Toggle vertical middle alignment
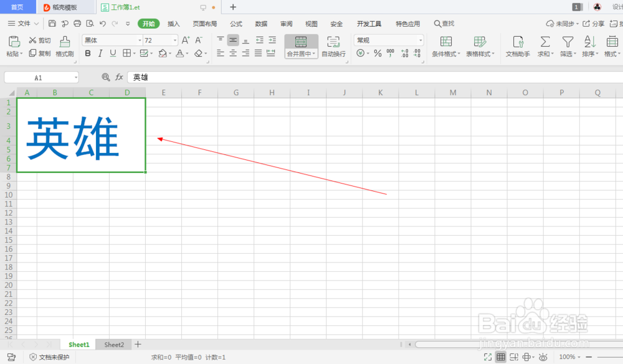The height and width of the screenshot is (364, 623). click(x=233, y=40)
